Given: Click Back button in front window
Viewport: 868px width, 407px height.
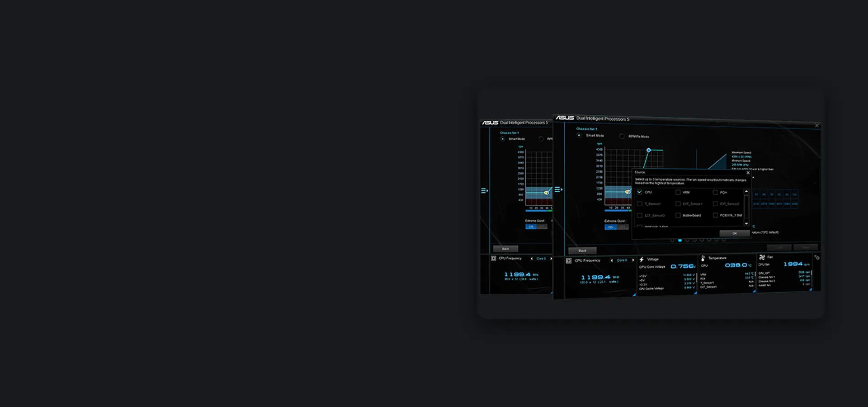Looking at the screenshot, I should (x=582, y=251).
